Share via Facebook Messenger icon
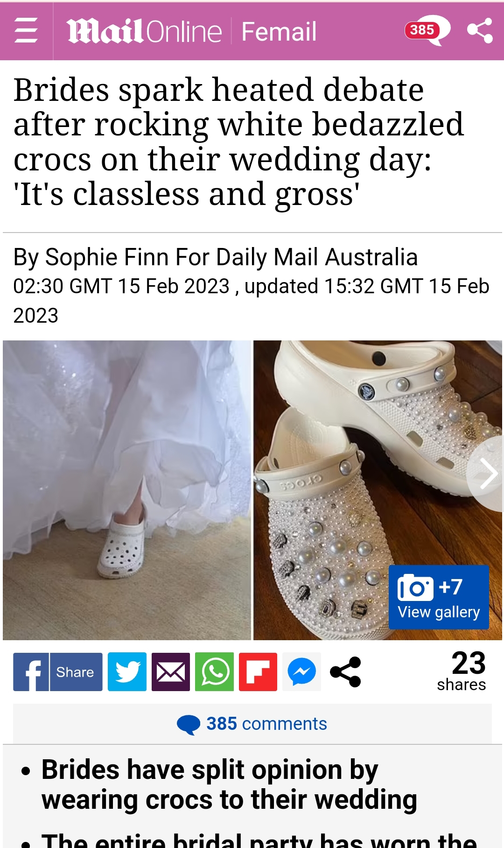 coord(302,672)
